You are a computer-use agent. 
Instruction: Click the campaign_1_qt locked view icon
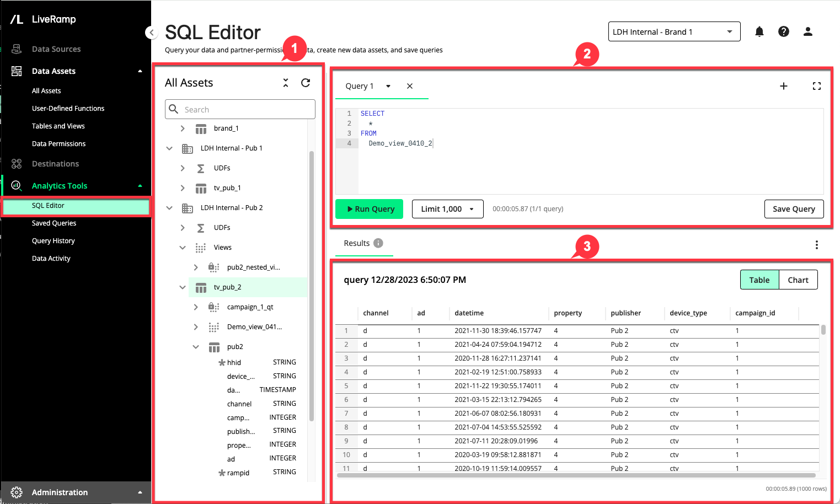tap(213, 307)
